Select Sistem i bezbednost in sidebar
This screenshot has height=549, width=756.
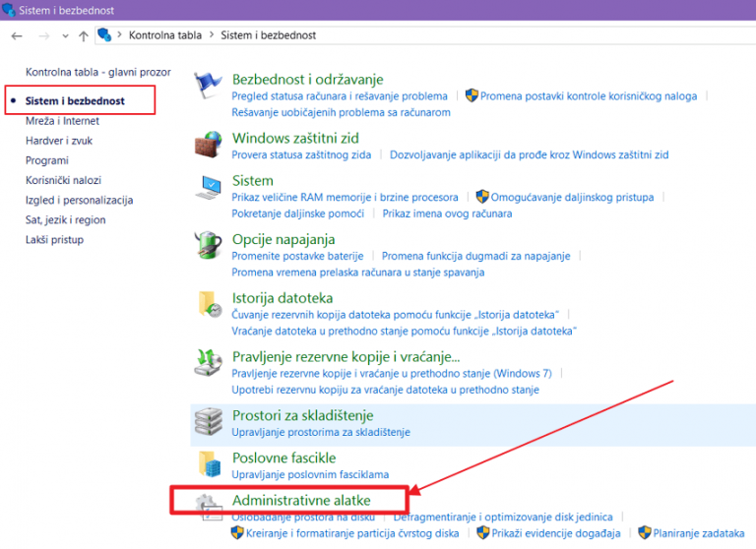pyautogui.click(x=75, y=100)
